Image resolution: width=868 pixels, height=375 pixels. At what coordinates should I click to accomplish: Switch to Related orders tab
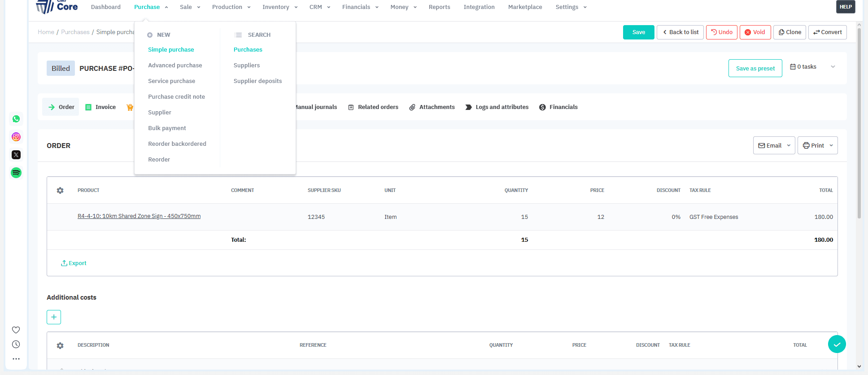[x=373, y=107]
